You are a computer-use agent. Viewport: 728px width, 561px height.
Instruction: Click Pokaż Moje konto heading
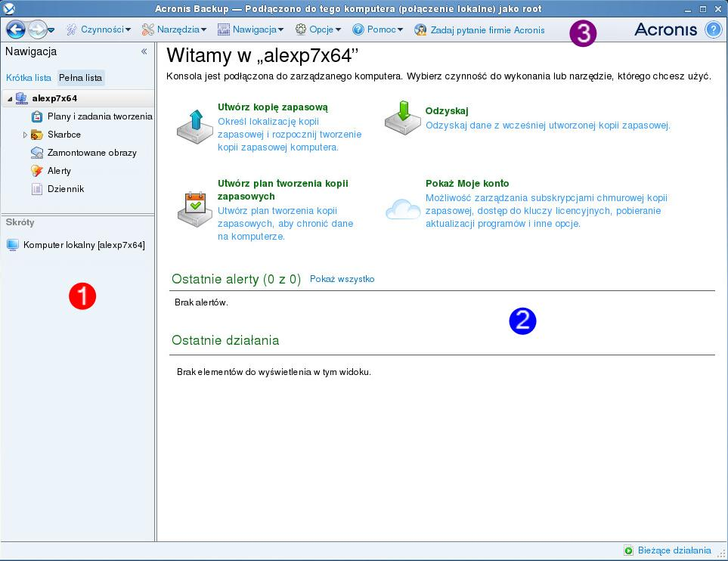pyautogui.click(x=467, y=184)
